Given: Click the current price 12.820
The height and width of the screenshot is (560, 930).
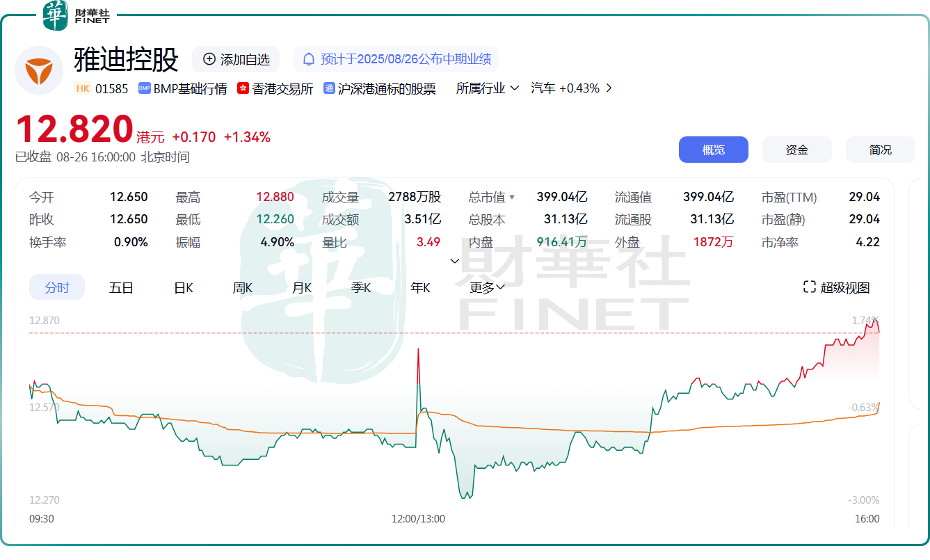Looking at the screenshot, I should click(74, 129).
